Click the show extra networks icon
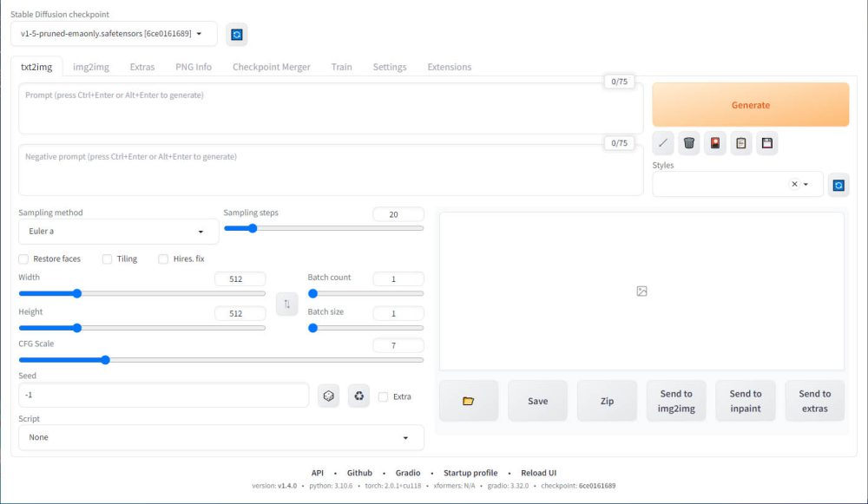Screen dimensions: 868x504 [715, 143]
